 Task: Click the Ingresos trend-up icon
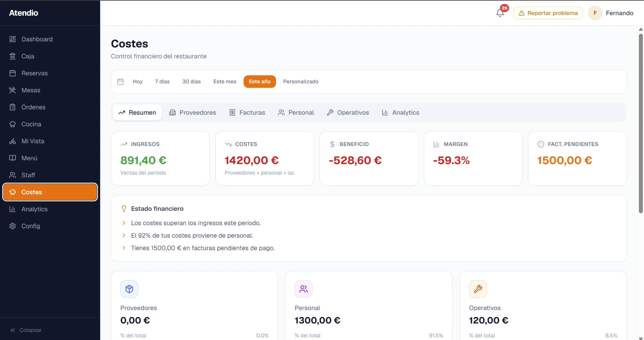click(x=124, y=144)
